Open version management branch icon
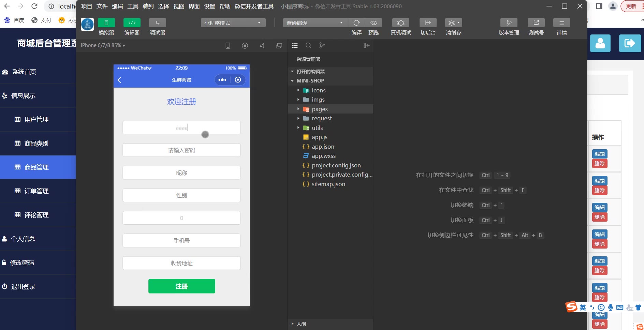Screen dimensions: 644x330 coord(509,23)
